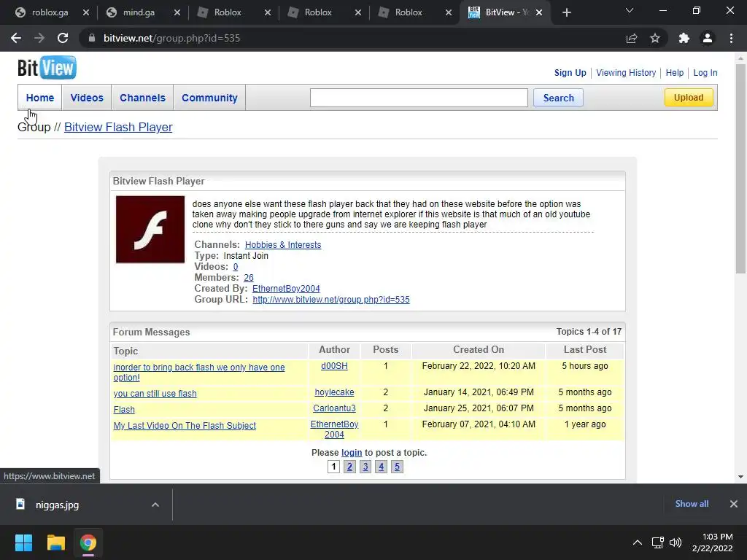Open Chrome's three-dot menu

click(731, 38)
